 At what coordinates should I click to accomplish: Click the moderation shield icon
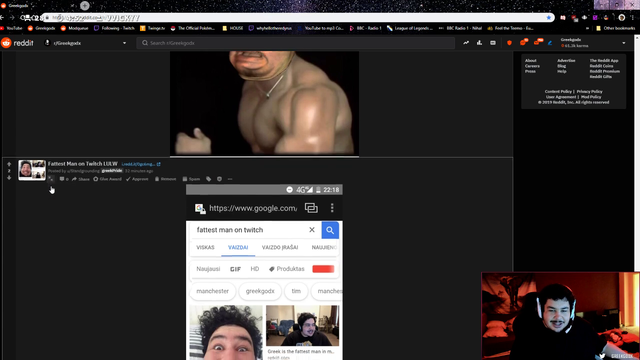click(x=509, y=43)
